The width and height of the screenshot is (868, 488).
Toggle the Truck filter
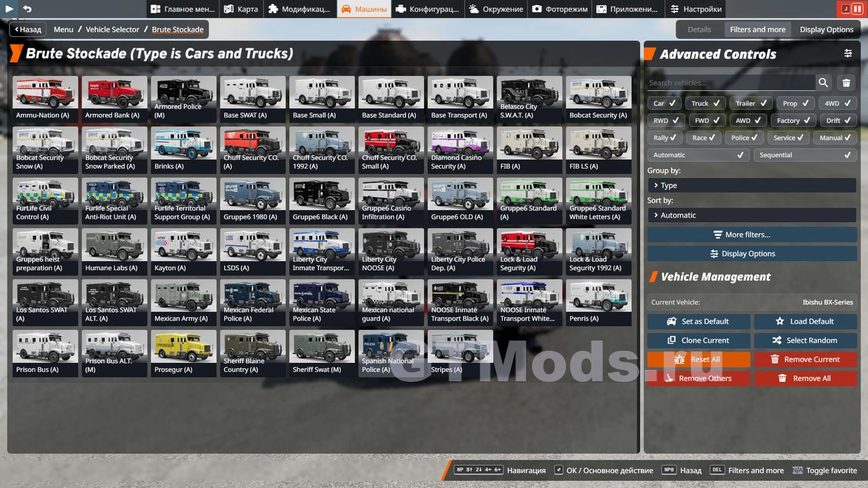[705, 103]
